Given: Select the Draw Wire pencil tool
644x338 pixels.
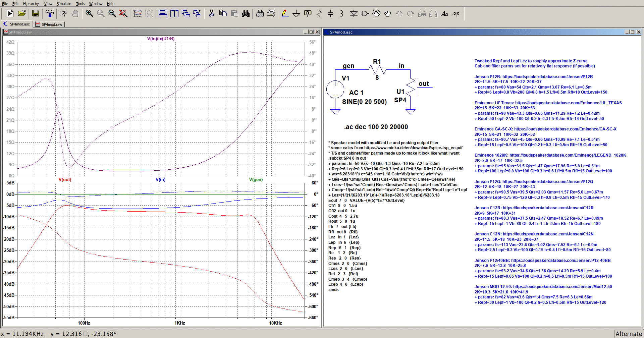Looking at the screenshot, I should [x=285, y=13].
